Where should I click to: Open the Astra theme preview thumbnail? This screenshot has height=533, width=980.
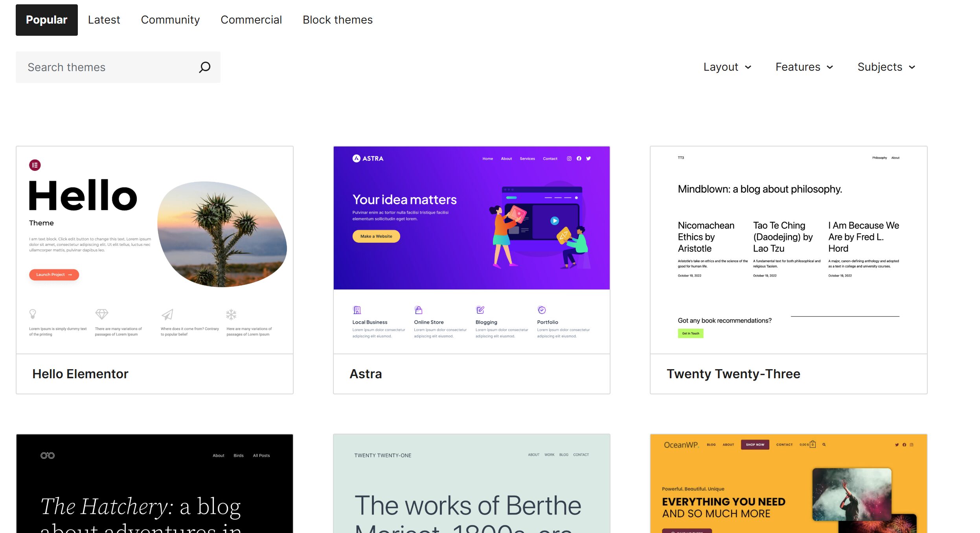pos(471,250)
